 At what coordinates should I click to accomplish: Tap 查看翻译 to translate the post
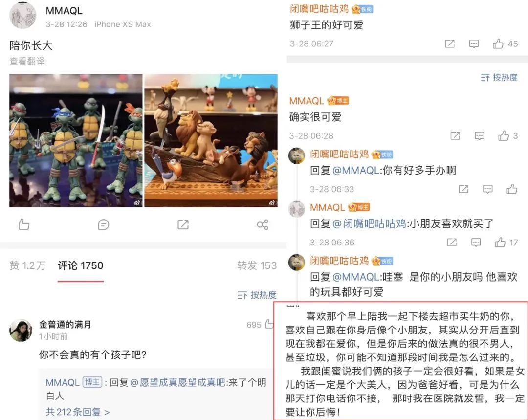coord(27,61)
